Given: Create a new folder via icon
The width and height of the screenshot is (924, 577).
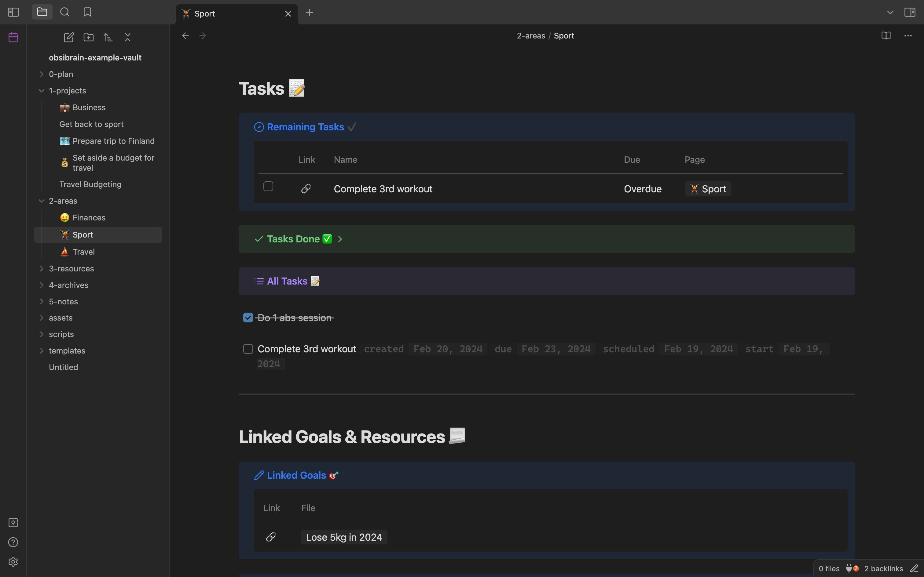Looking at the screenshot, I should [x=89, y=37].
